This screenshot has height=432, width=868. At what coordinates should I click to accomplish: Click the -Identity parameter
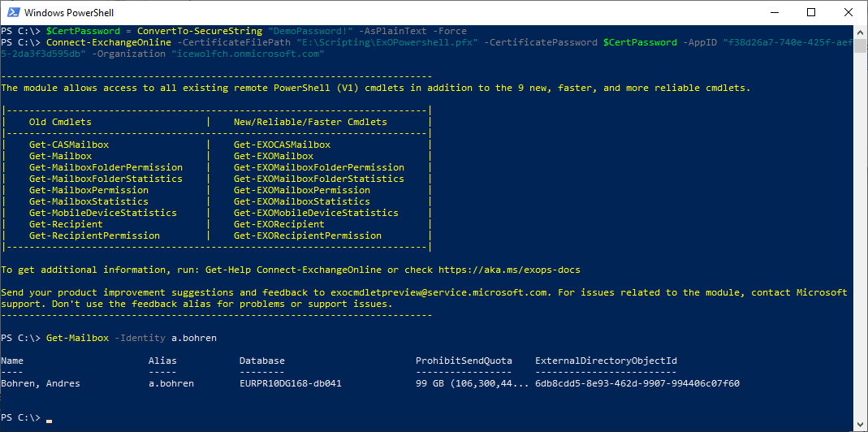click(x=140, y=338)
